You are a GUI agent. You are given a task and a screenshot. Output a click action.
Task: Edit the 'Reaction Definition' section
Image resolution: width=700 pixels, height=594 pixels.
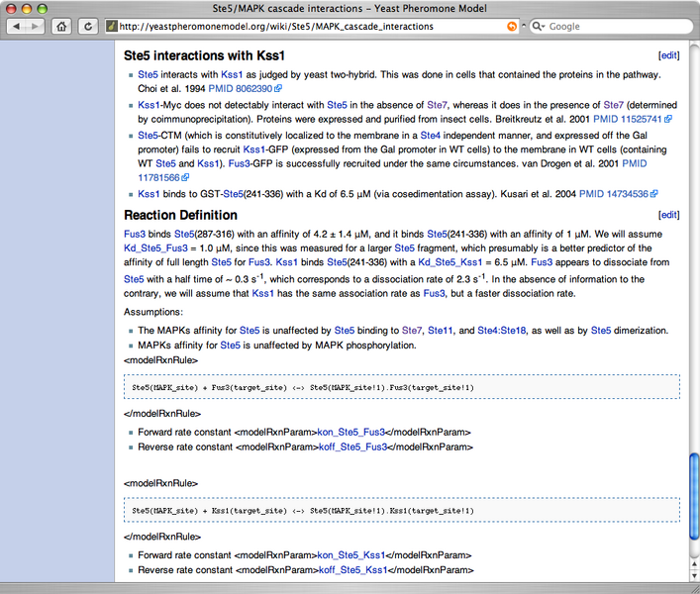coord(668,215)
